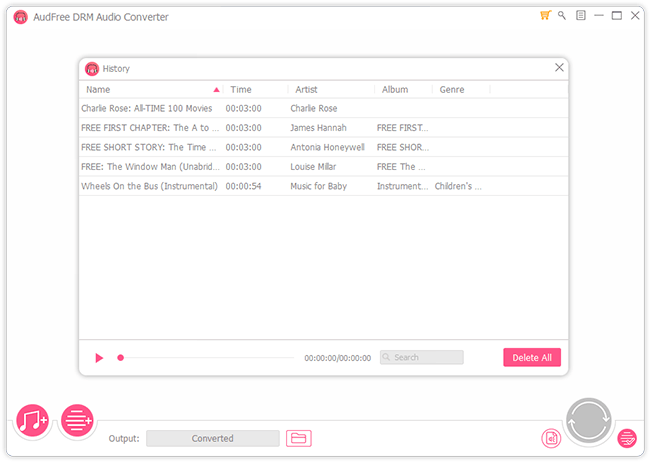Image resolution: width=650 pixels, height=462 pixels.
Task: Click the audio format settings icon
Action: coord(550,438)
